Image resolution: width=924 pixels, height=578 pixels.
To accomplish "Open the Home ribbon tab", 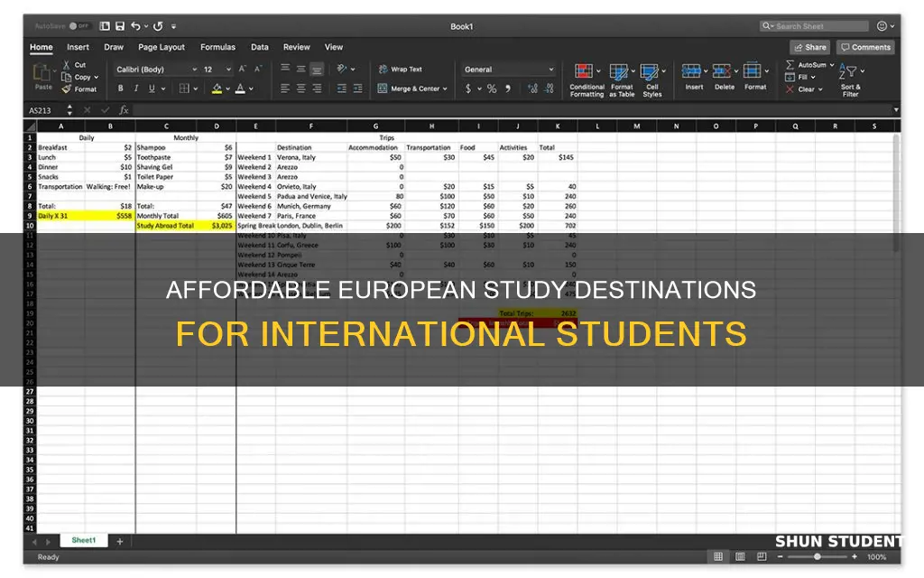I will pyautogui.click(x=42, y=47).
